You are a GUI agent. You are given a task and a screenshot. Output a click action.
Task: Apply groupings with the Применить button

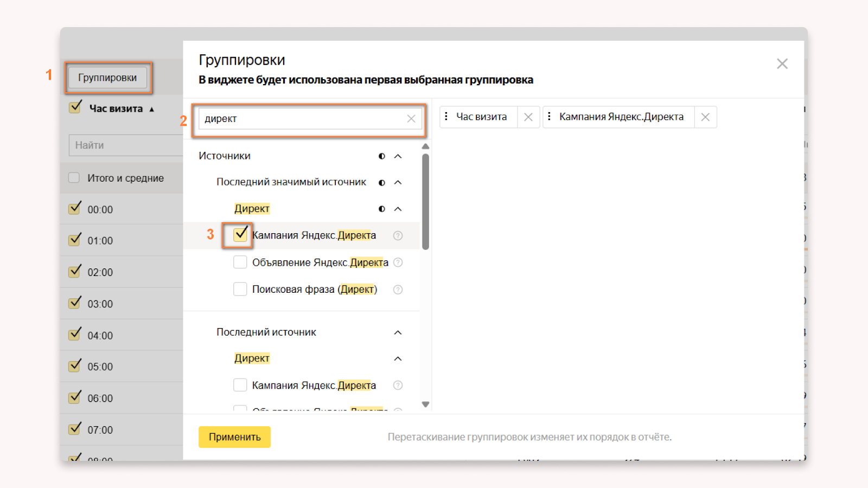(234, 437)
